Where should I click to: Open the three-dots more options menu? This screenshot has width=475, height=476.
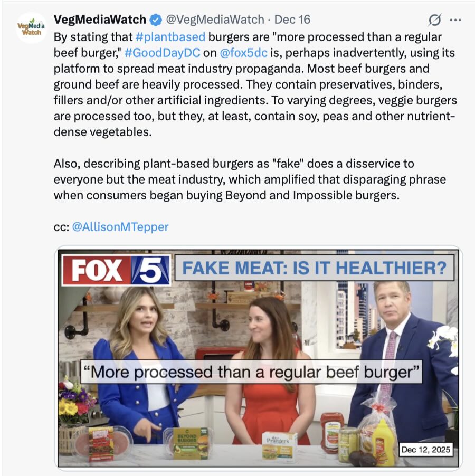click(455, 20)
